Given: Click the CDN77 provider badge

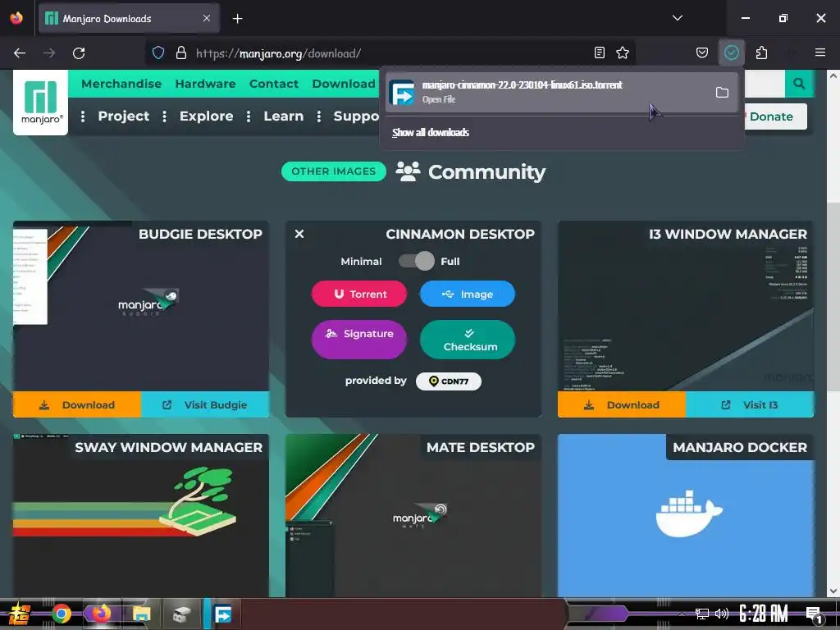Looking at the screenshot, I should click(x=449, y=381).
